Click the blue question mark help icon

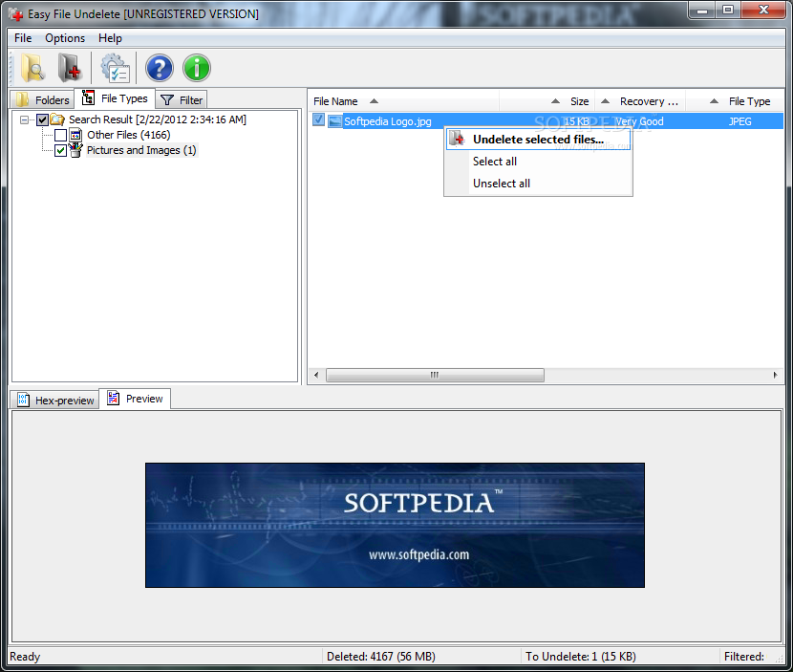(160, 68)
